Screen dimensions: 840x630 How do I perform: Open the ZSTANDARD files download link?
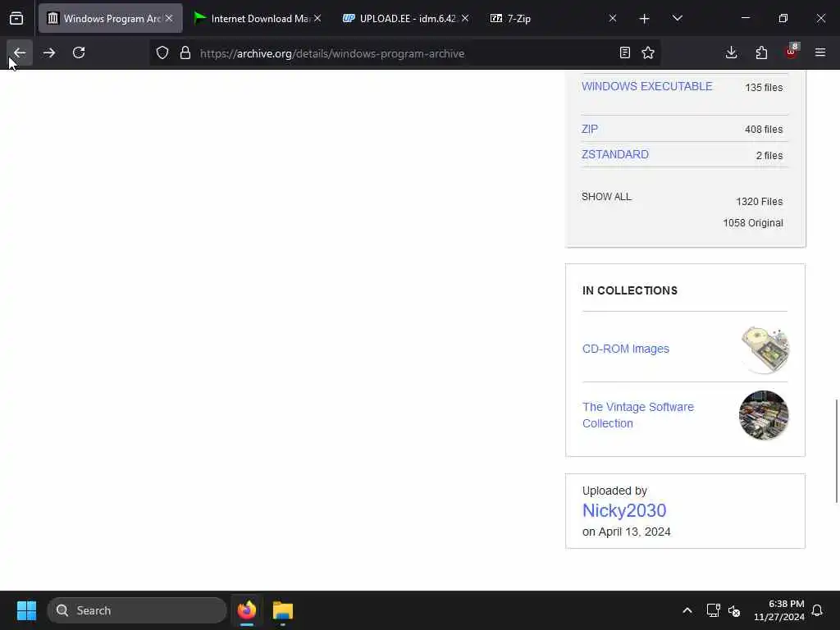coord(615,154)
